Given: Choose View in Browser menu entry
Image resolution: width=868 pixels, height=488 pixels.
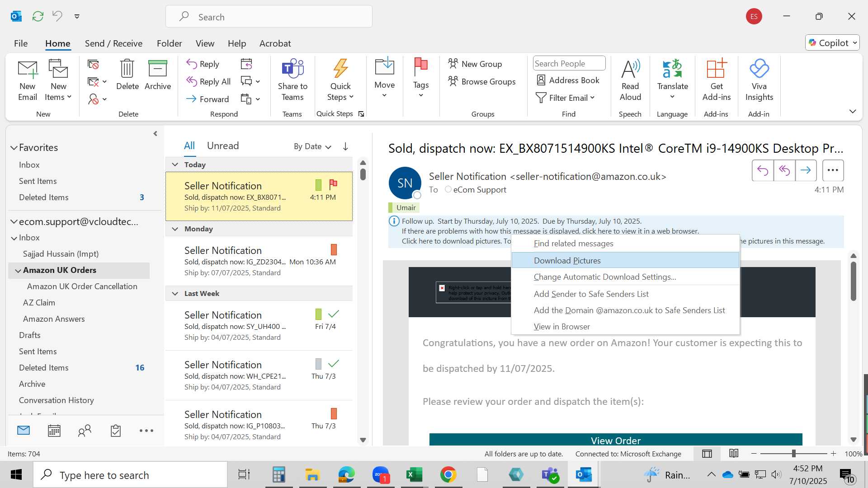Looking at the screenshot, I should click(625, 327).
